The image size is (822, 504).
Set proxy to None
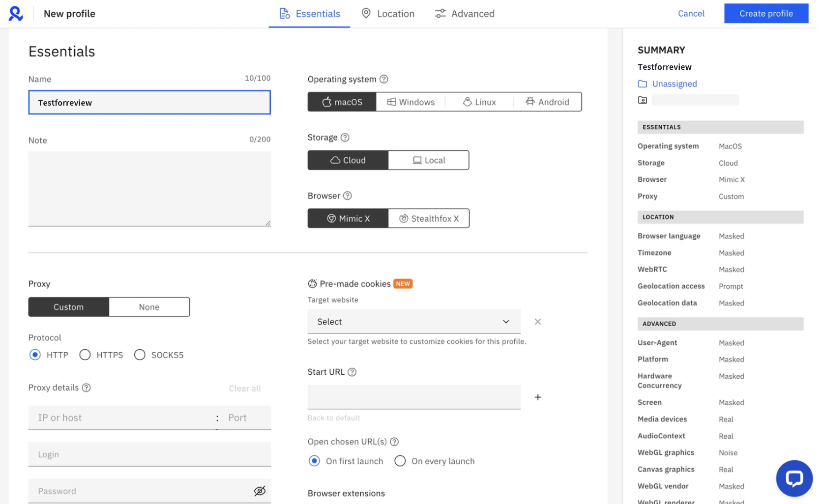pos(149,307)
